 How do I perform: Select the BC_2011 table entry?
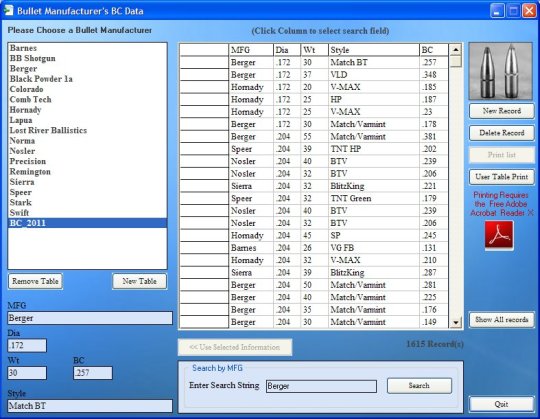tap(87, 223)
